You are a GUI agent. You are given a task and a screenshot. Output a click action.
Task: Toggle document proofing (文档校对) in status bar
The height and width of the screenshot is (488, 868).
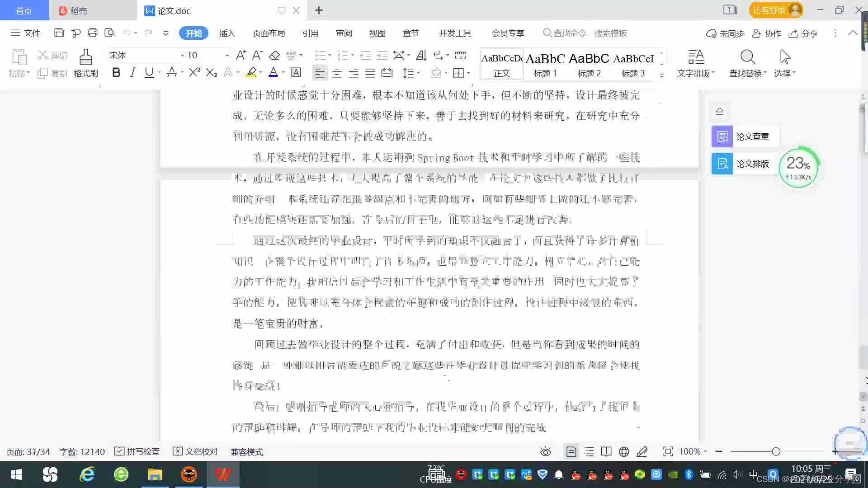(x=195, y=451)
